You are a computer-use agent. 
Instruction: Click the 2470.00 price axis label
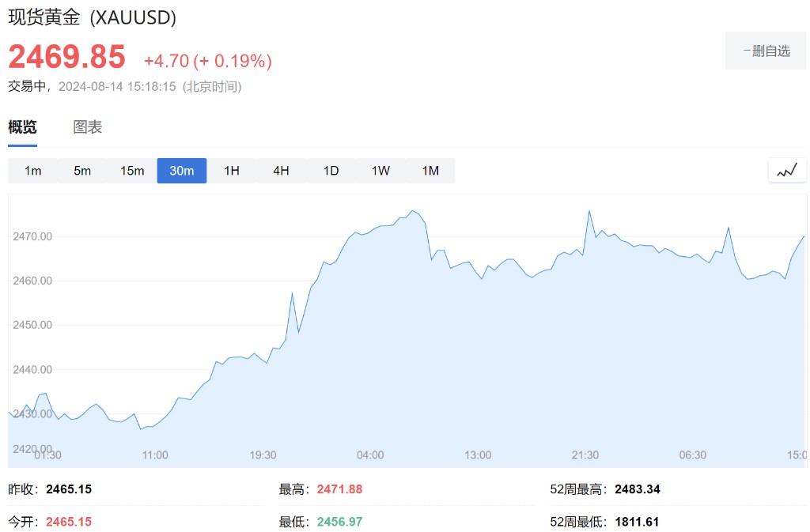[x=32, y=236]
